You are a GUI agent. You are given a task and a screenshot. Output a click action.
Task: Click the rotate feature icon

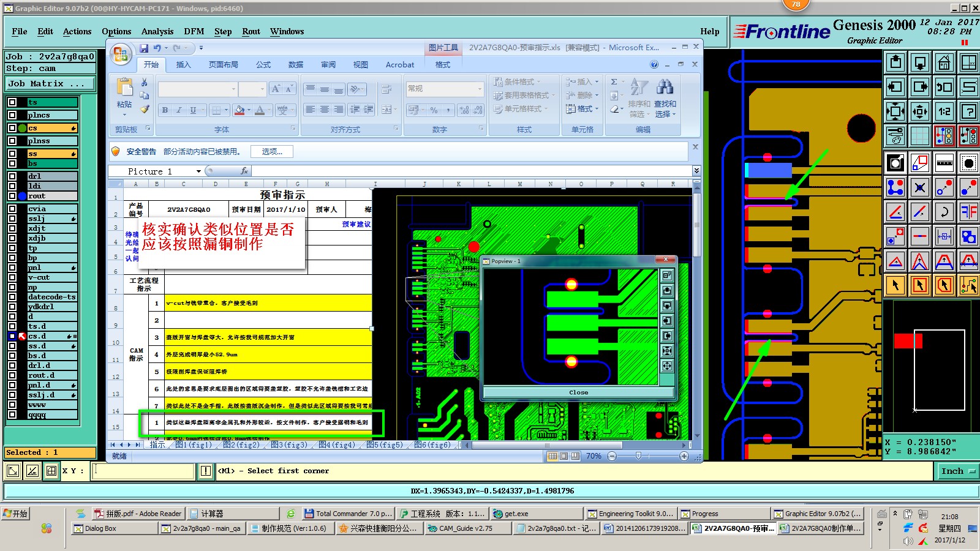coord(944,212)
